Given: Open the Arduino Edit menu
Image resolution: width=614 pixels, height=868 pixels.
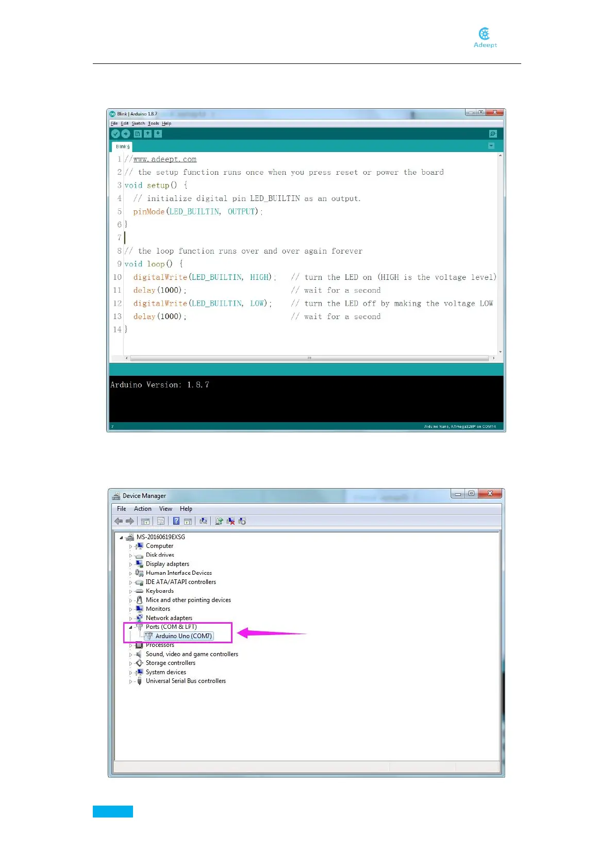Looking at the screenshot, I should point(124,124).
